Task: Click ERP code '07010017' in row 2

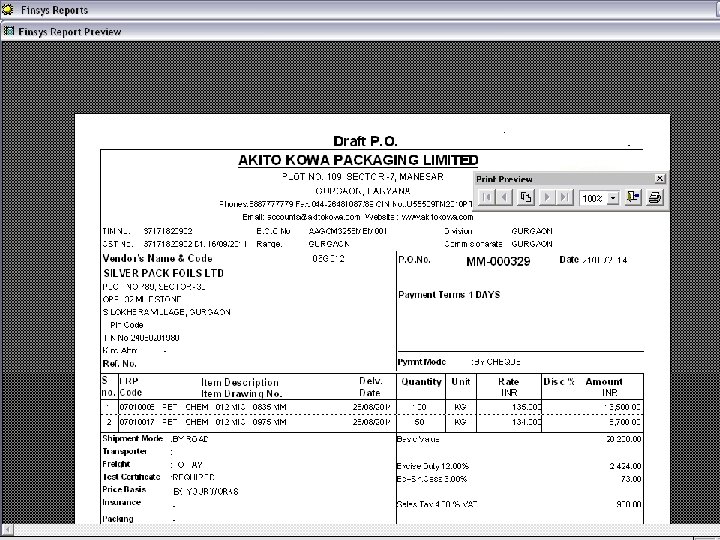Action: coord(137,422)
